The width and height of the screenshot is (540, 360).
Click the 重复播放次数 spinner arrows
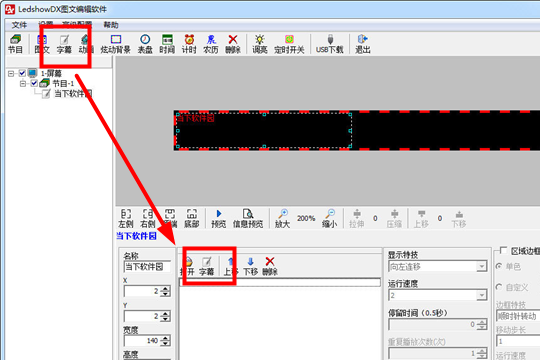pos(482,353)
